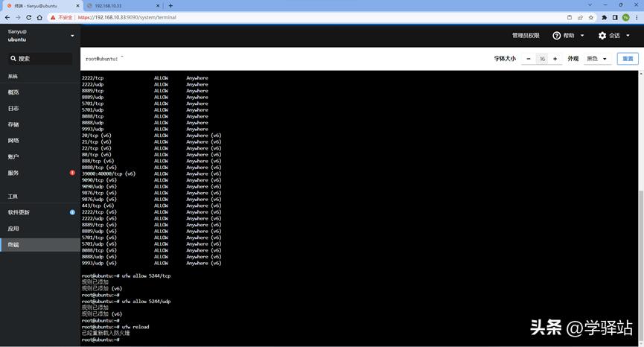
Task: Bookmark this page with the star icon
Action: 591,17
